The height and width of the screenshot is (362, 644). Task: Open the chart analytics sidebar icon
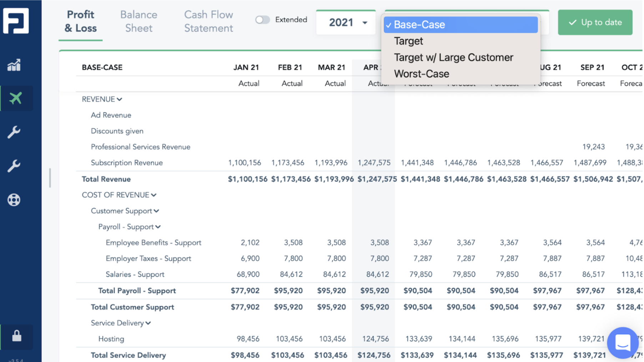(14, 65)
